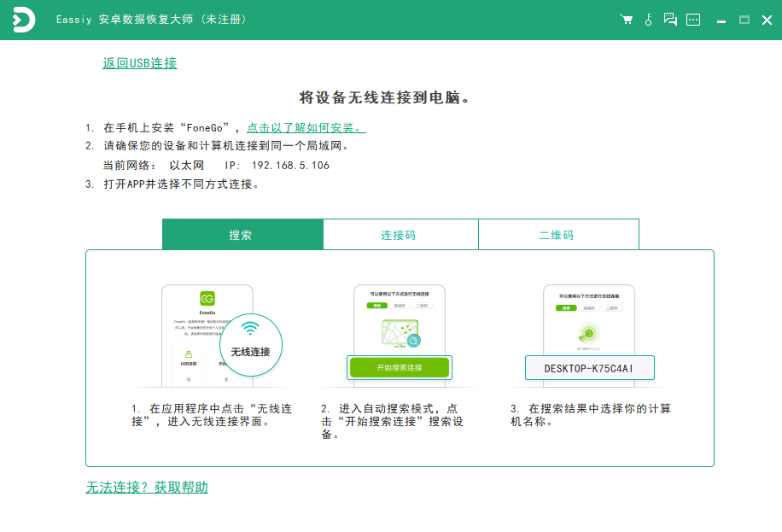
Task: Close the Eassiy application window
Action: tap(766, 20)
